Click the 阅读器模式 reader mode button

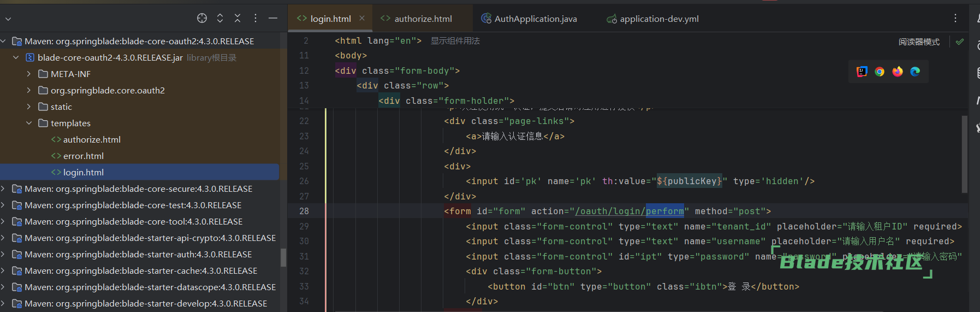coord(919,42)
